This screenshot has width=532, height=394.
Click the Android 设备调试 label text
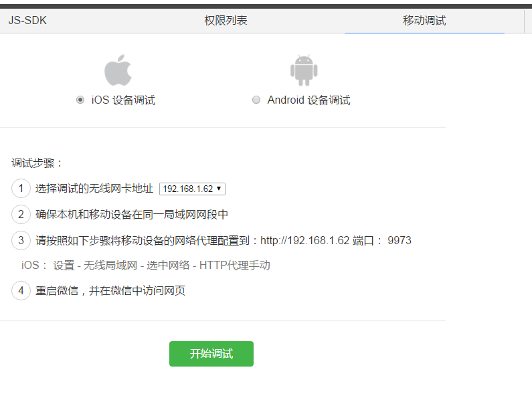308,100
